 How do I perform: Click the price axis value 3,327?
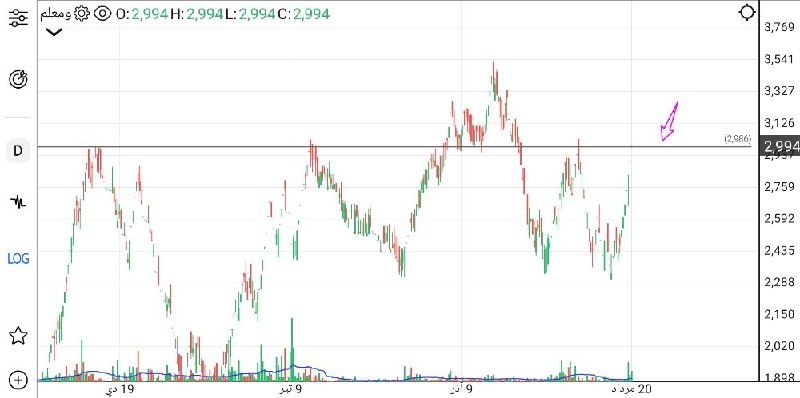(780, 91)
